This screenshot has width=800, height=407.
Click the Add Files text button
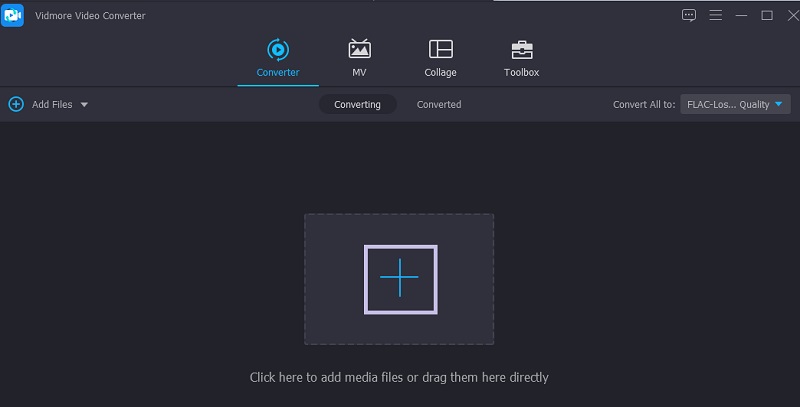click(x=52, y=104)
